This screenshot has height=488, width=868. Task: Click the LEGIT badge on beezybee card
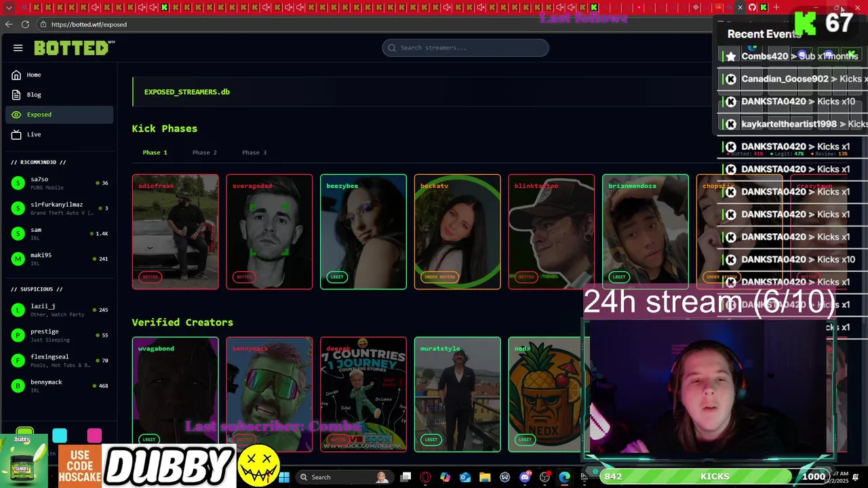pyautogui.click(x=337, y=277)
